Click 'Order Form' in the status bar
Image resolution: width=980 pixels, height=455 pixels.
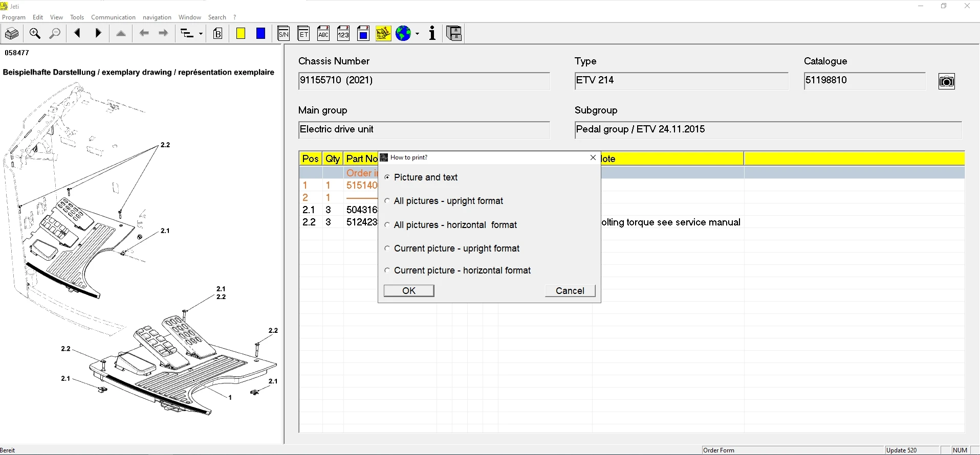tap(719, 450)
